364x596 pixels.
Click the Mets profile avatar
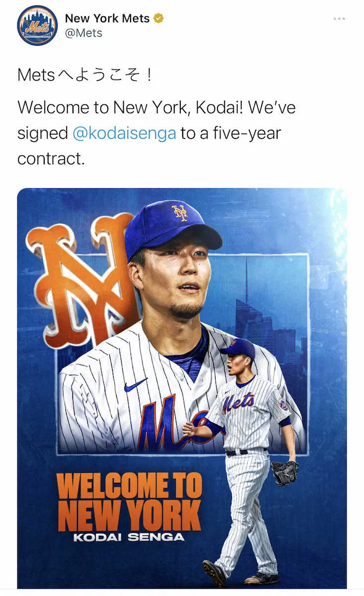pos(37,25)
